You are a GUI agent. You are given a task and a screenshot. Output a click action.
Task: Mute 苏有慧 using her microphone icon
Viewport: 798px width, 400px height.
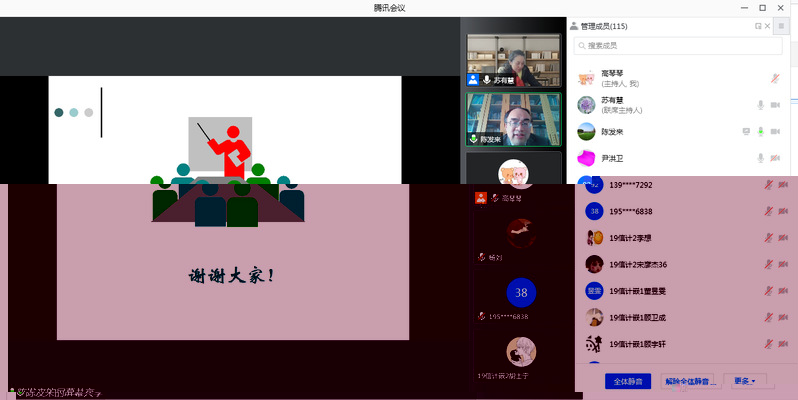pos(760,105)
